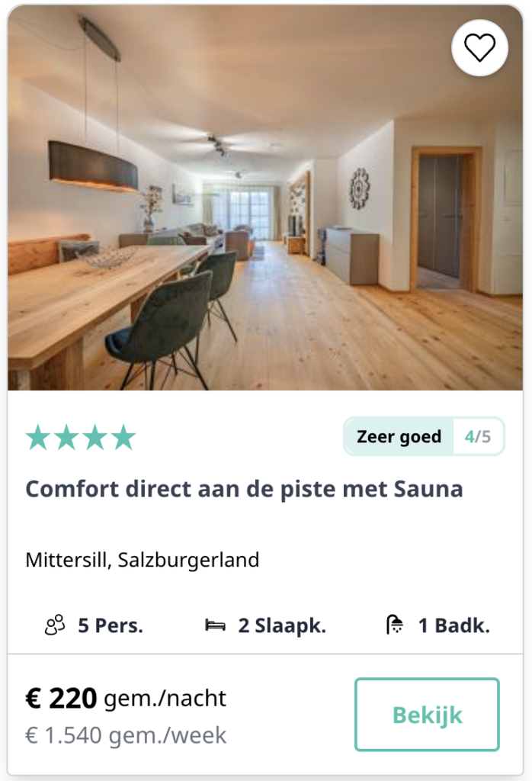Viewport: 532px width, 781px height.
Task: Click the shower bathroom icon
Action: tap(395, 625)
